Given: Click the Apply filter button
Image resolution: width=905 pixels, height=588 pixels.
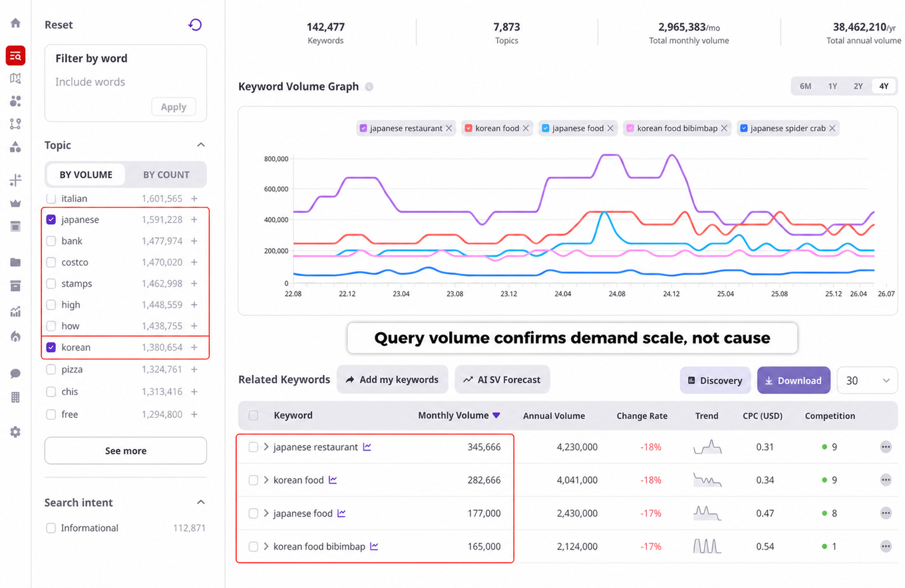Looking at the screenshot, I should click(x=174, y=107).
